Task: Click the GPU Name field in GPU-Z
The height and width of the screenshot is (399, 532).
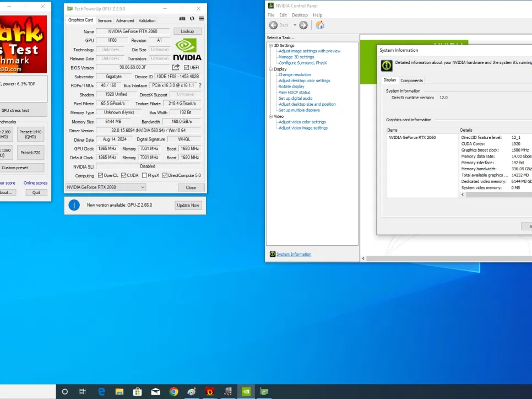Action: 133,31
